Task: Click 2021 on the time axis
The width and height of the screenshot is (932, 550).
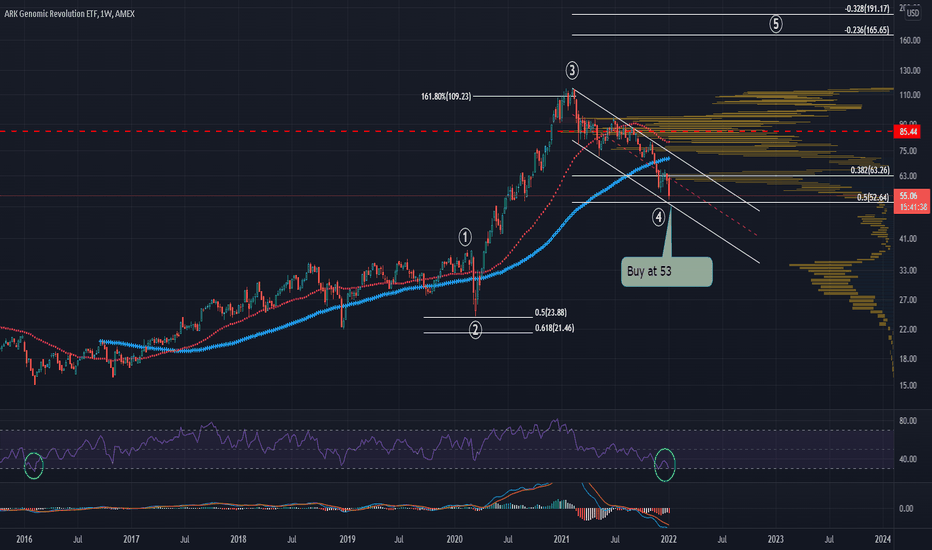Action: click(x=561, y=539)
